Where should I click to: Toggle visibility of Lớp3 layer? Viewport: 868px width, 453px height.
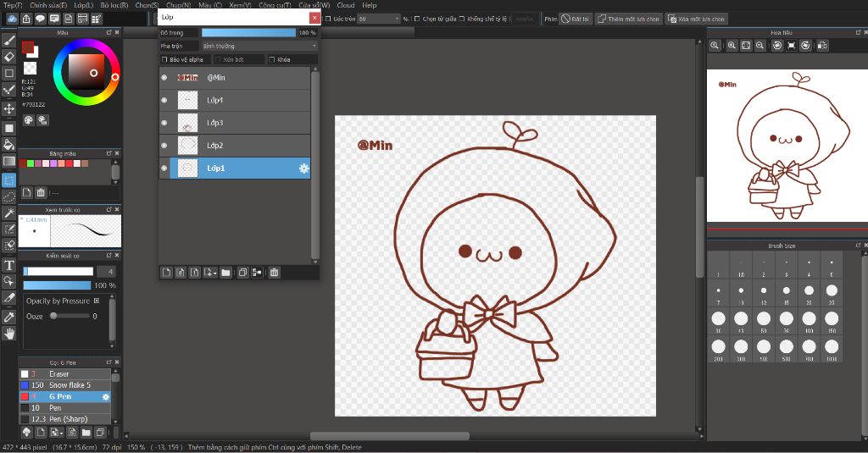click(x=164, y=123)
